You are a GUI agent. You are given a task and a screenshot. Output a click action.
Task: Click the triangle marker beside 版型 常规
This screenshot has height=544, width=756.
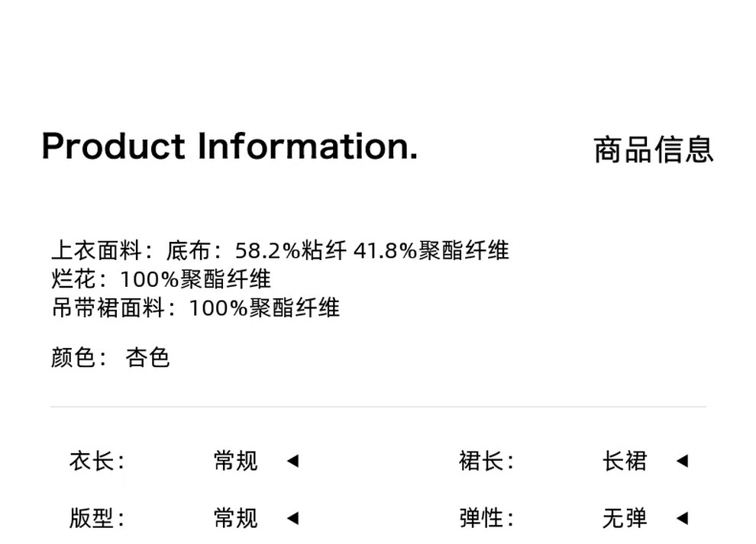[292, 519]
